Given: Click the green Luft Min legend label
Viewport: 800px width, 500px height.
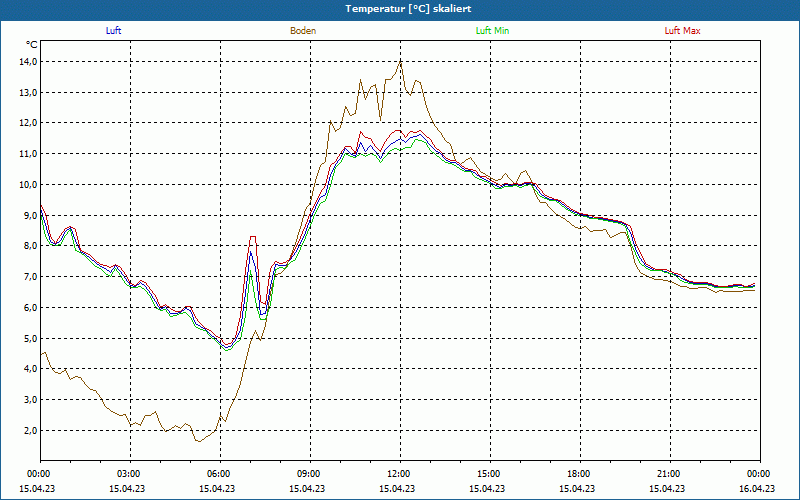Looking at the screenshot, I should [x=492, y=31].
